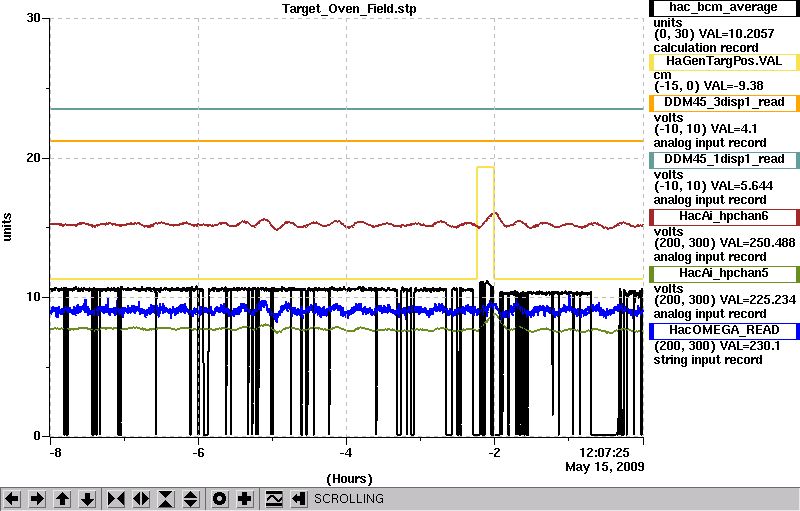This screenshot has height=511, width=800.
Task: Click the (Hours) x-axis label
Action: pyautogui.click(x=349, y=479)
